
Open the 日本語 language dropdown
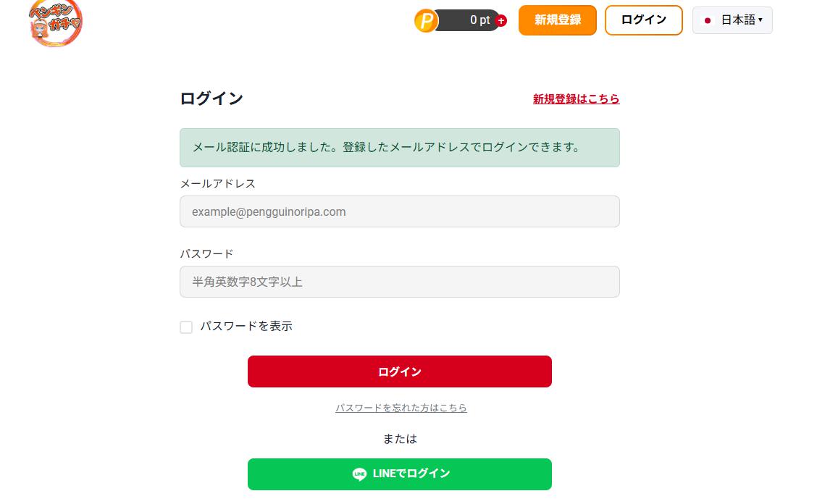732,20
